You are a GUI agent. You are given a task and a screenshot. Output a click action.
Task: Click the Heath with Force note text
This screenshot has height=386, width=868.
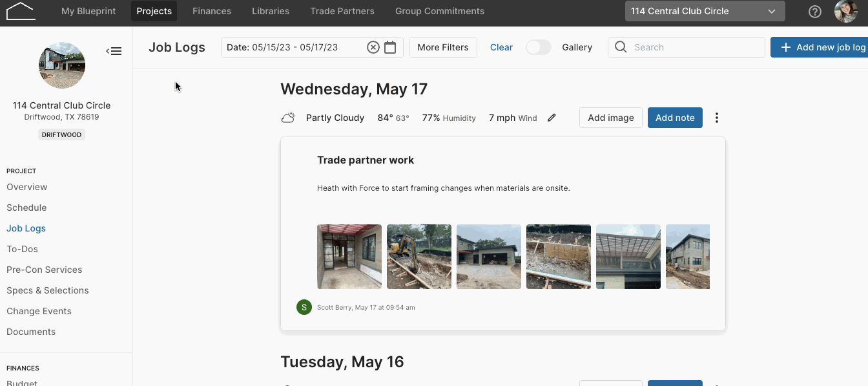pyautogui.click(x=443, y=188)
